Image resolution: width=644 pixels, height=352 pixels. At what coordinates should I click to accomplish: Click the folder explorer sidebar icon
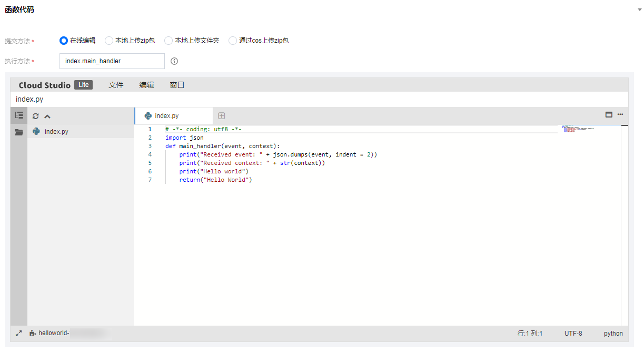coord(19,132)
